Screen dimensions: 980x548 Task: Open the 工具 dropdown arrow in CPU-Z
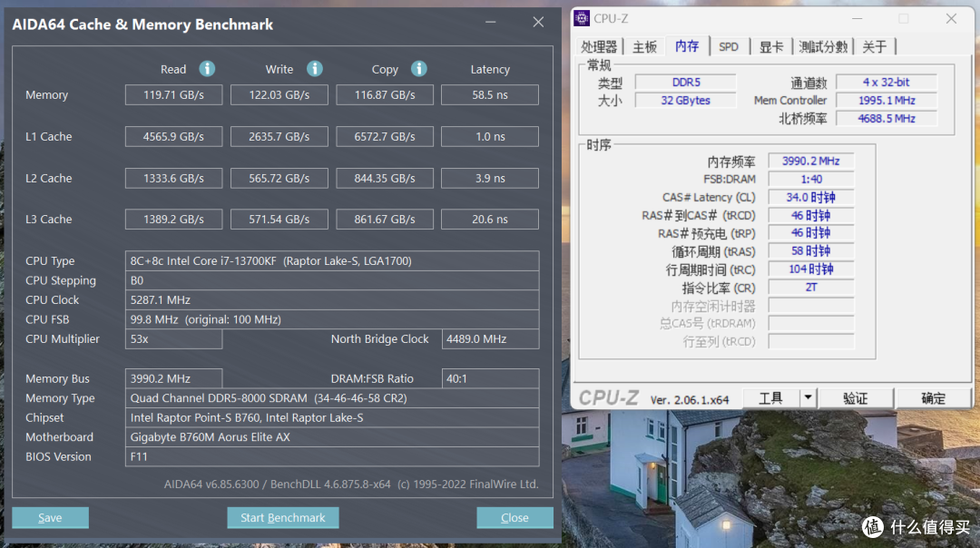pyautogui.click(x=808, y=397)
